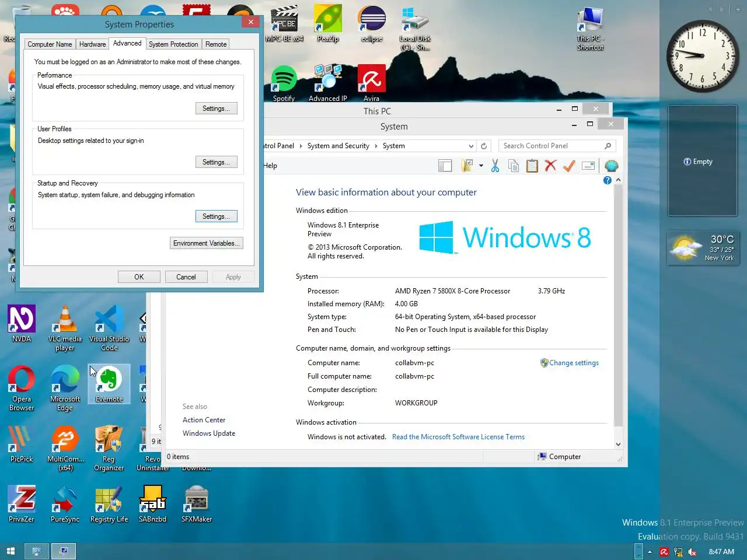The width and height of the screenshot is (747, 560).
Task: Open Opera Browser shortcut
Action: coord(22,388)
